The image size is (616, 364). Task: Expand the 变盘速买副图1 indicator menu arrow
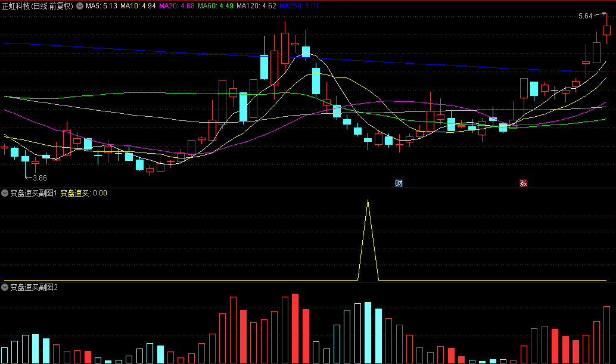pos(5,193)
